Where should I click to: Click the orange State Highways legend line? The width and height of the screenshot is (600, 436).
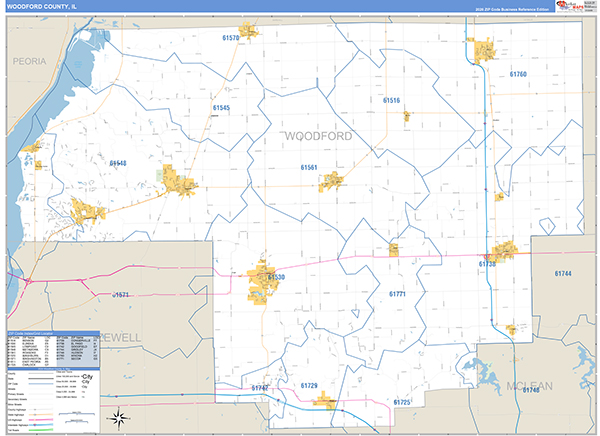click(x=41, y=415)
